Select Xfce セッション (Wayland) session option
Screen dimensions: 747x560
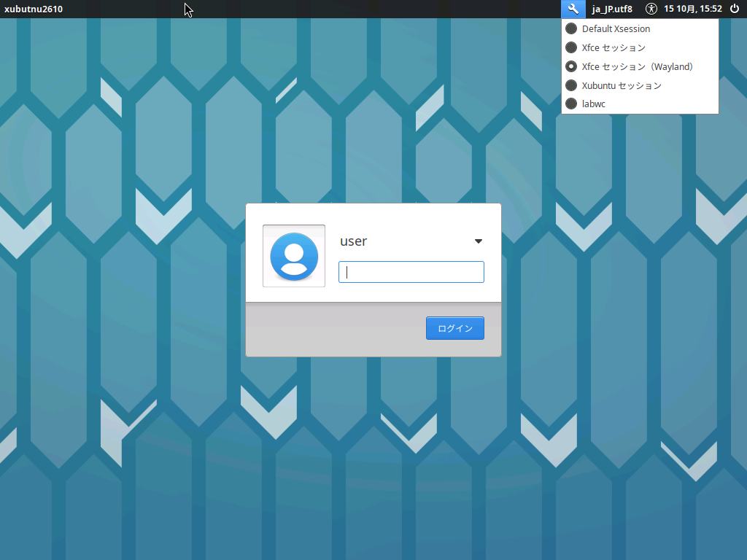click(x=640, y=66)
